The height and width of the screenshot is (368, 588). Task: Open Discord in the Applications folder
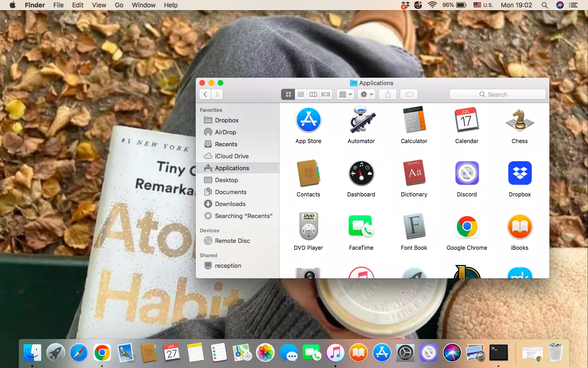click(467, 174)
